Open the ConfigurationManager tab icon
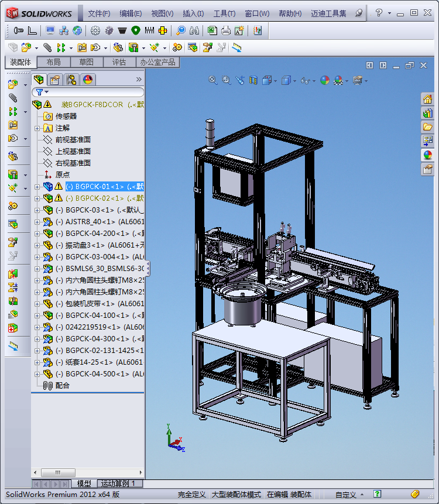The width and height of the screenshot is (439, 504). (x=71, y=80)
